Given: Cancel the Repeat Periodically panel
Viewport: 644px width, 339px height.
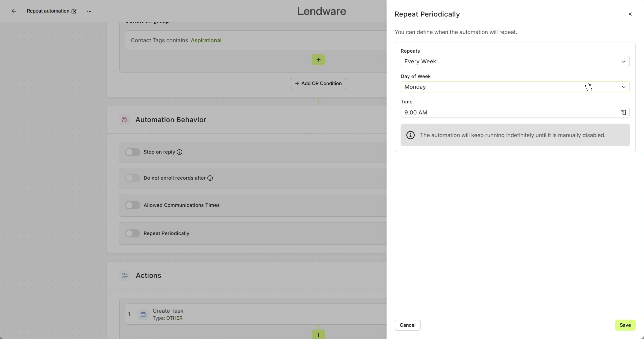Looking at the screenshot, I should 408,325.
